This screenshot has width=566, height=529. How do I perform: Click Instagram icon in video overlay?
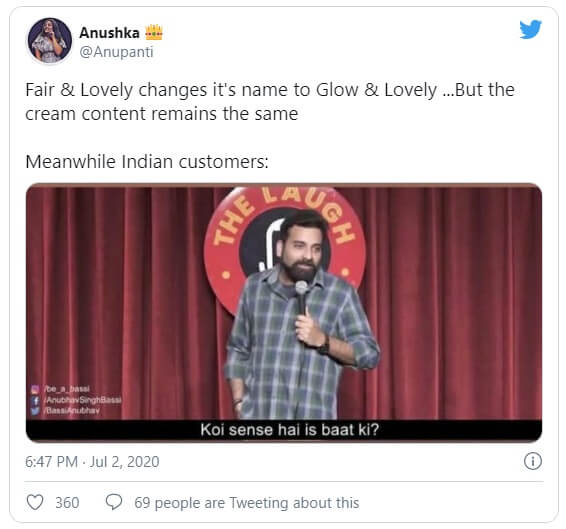35,389
